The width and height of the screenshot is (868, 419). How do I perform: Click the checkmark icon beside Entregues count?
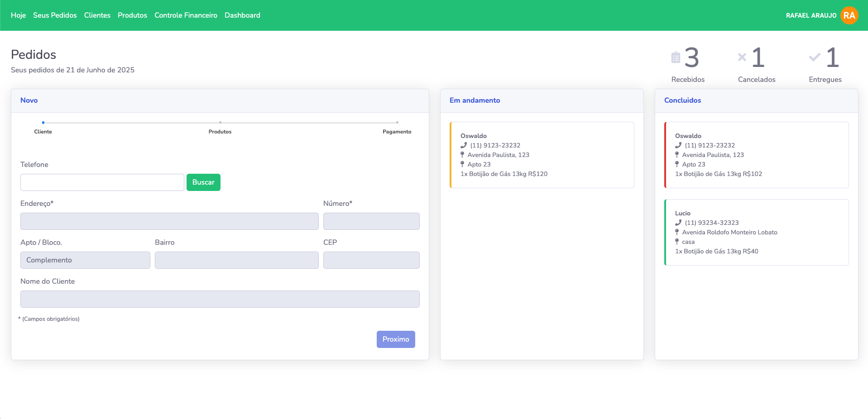[x=814, y=57]
